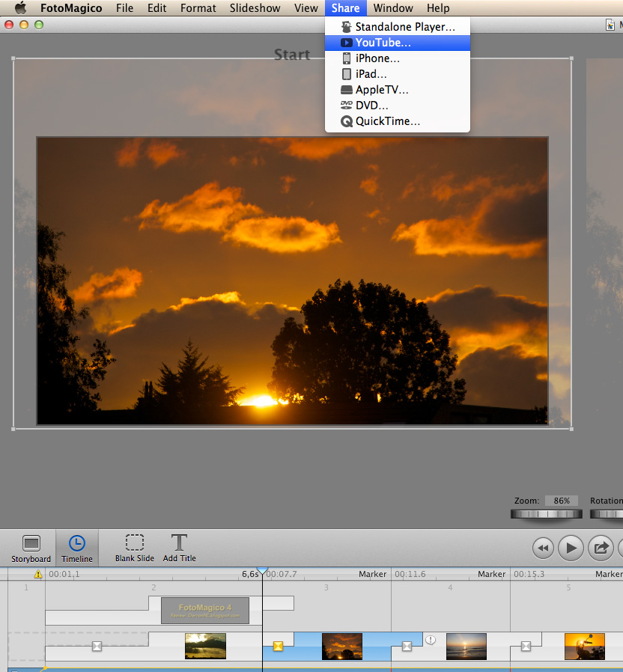The width and height of the screenshot is (623, 672).
Task: Select the beach sunset slide thumbnail
Action: pos(466,646)
